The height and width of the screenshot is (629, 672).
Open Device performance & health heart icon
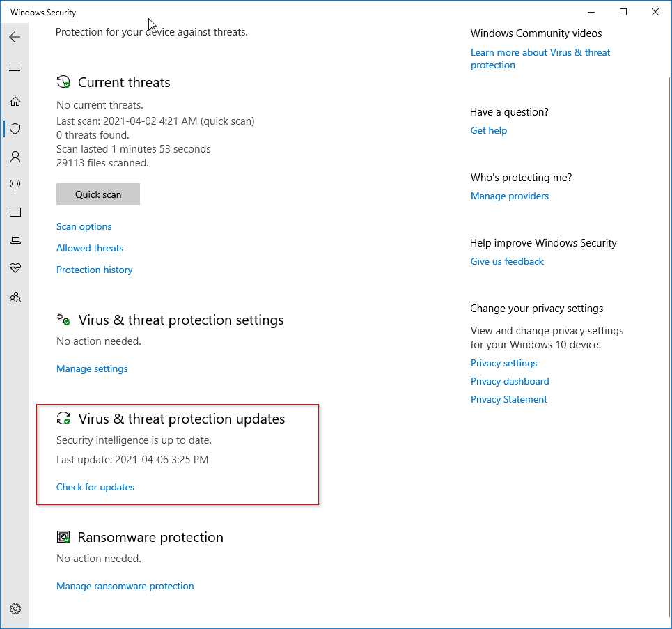15,268
